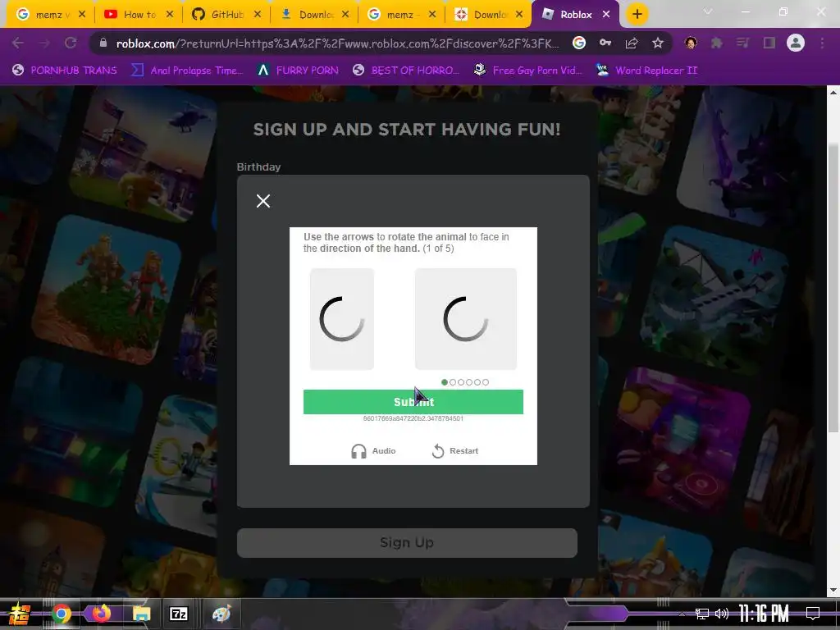Image resolution: width=840 pixels, height=630 pixels.
Task: Close the Roblox tab
Action: tap(606, 15)
